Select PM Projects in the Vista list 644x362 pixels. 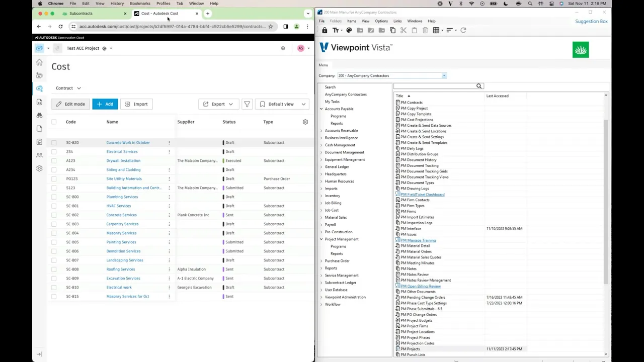[x=410, y=349]
